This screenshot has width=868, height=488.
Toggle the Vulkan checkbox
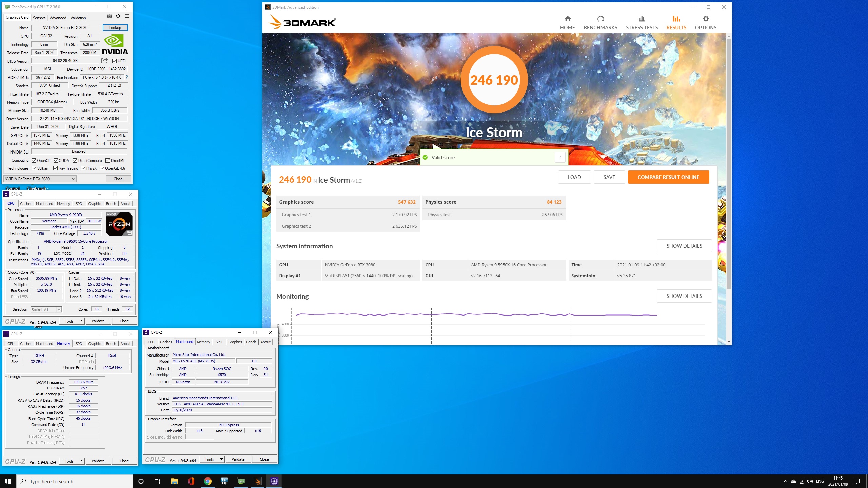click(34, 168)
